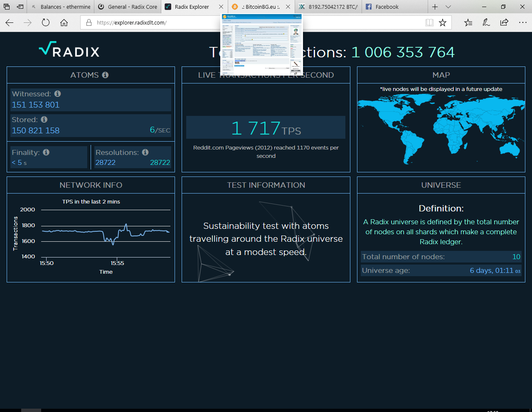Click the NETWORK INFO heading
The height and width of the screenshot is (412, 532).
point(91,185)
